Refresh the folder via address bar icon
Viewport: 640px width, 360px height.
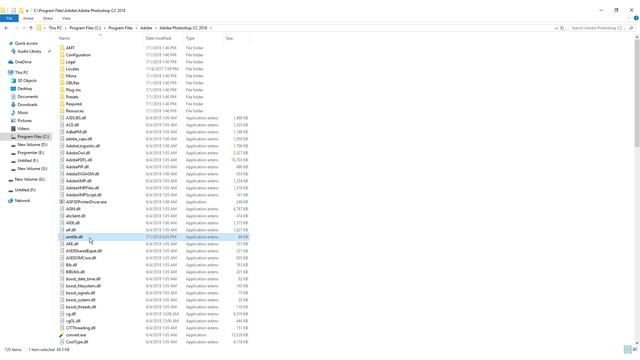click(562, 28)
